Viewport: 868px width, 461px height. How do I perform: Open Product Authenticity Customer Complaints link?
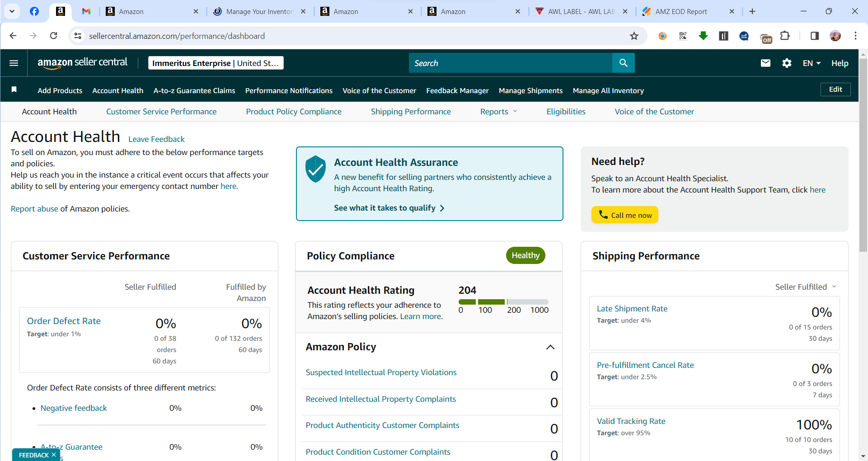[x=382, y=425]
